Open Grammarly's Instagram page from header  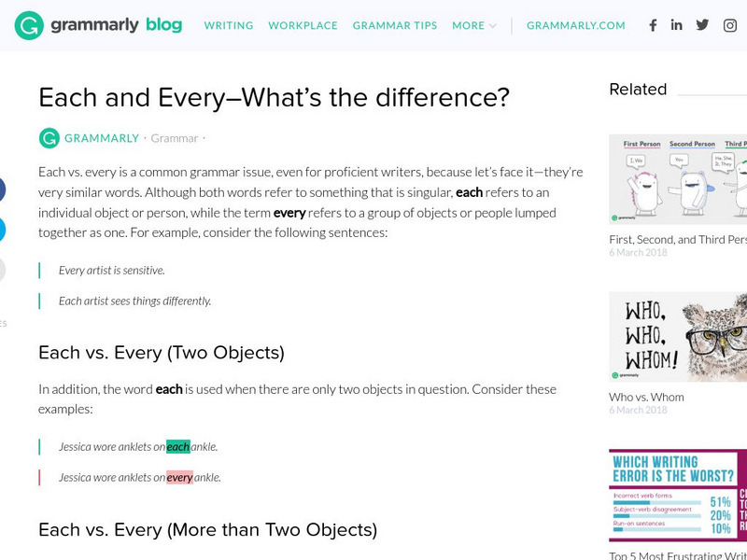(x=730, y=25)
